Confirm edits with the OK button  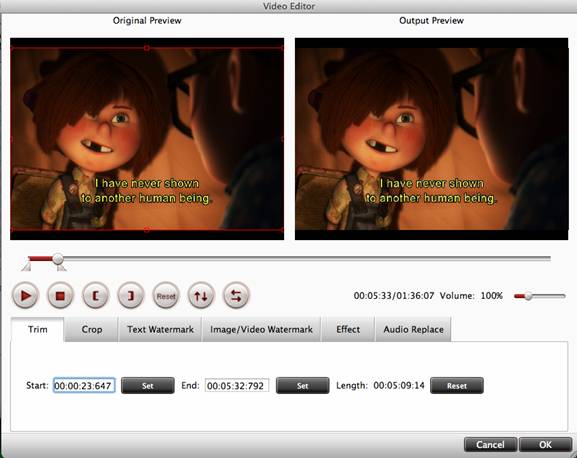tap(545, 445)
